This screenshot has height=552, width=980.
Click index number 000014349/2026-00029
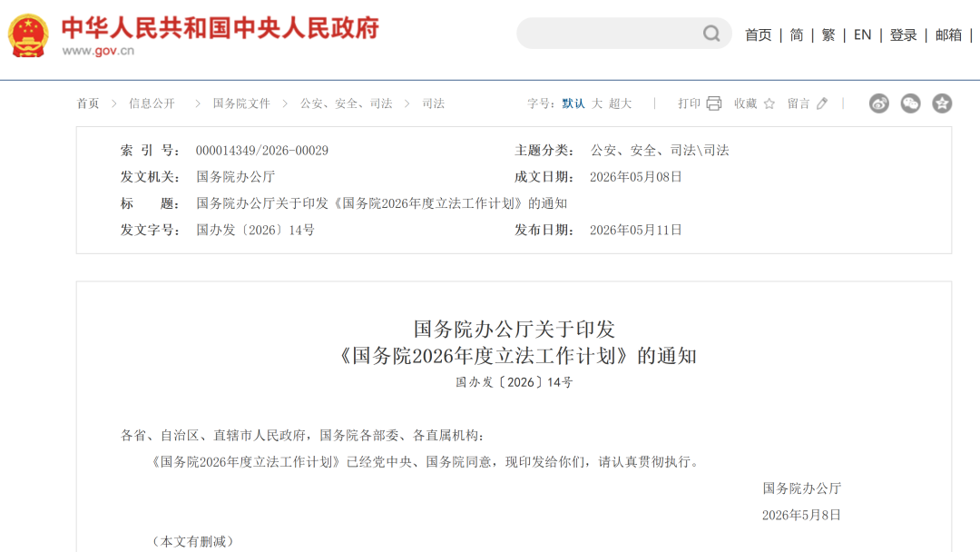tap(262, 151)
